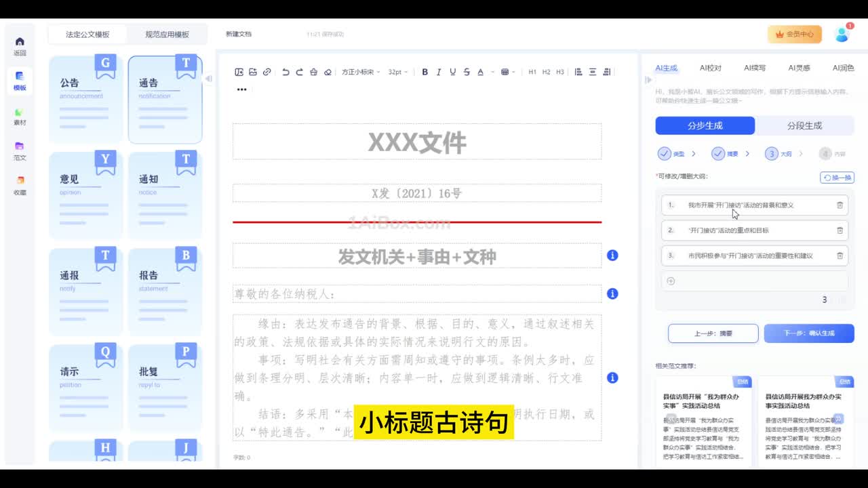Delete outline item 1 with trash icon

click(x=840, y=205)
